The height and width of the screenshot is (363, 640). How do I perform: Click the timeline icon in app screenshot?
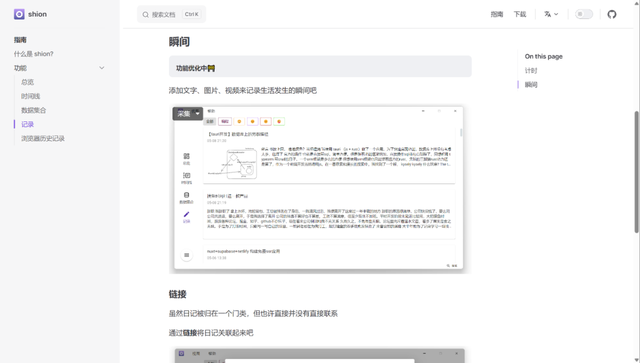[x=187, y=176]
